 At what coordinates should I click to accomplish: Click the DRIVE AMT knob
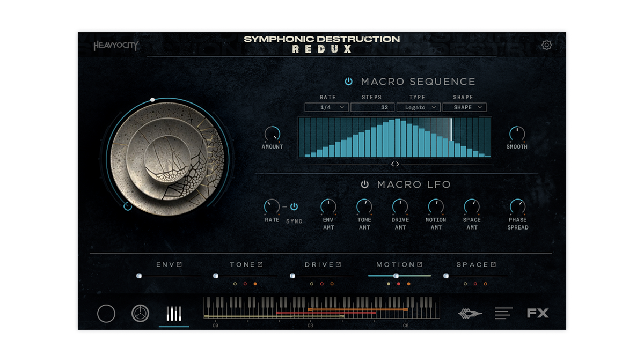pos(400,207)
